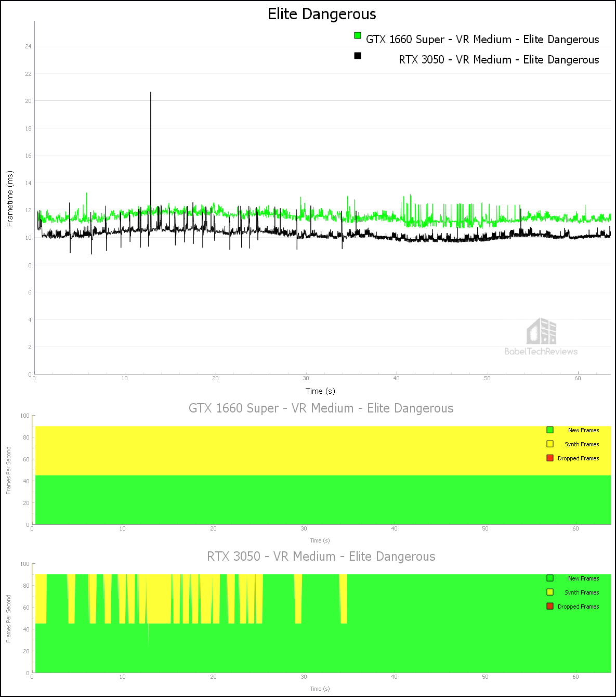Click the "18" tick label on the frametime axis

pos(28,128)
